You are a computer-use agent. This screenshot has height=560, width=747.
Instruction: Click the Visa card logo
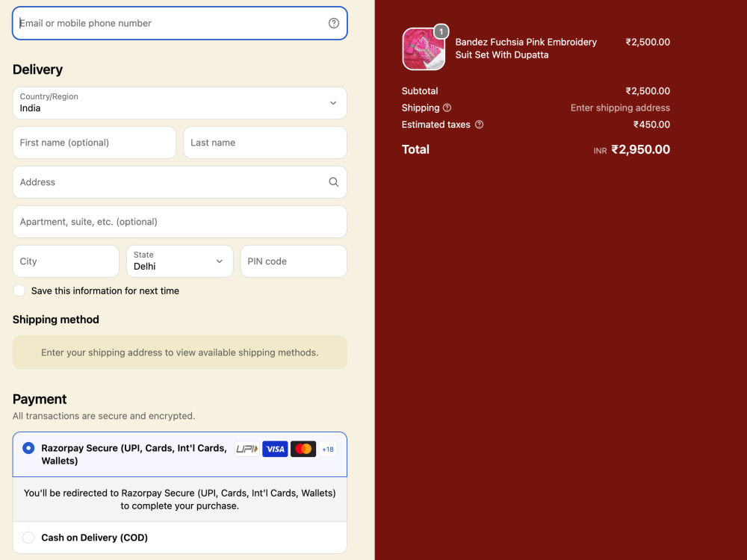275,449
